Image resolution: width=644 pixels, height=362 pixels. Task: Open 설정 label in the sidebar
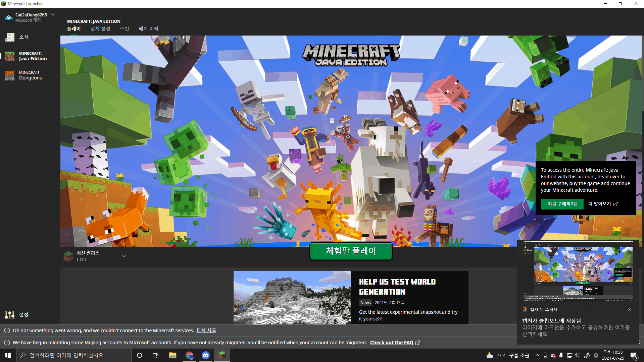coord(24,314)
